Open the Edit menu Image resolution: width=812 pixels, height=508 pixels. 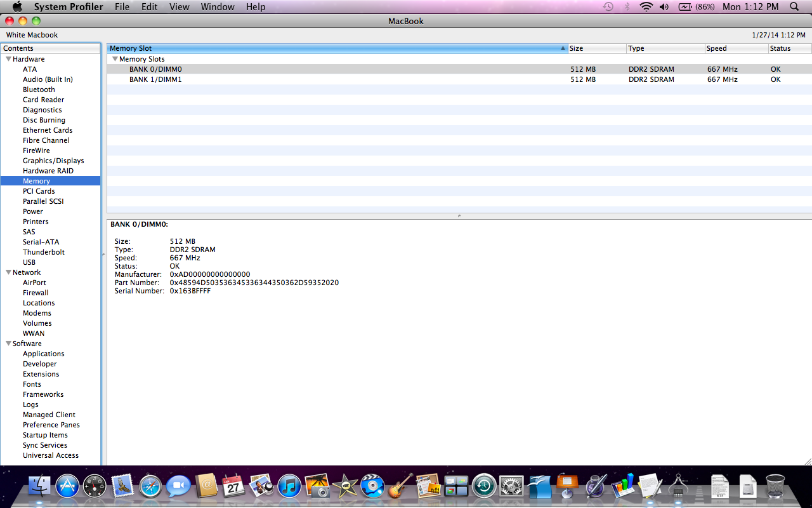coord(150,7)
